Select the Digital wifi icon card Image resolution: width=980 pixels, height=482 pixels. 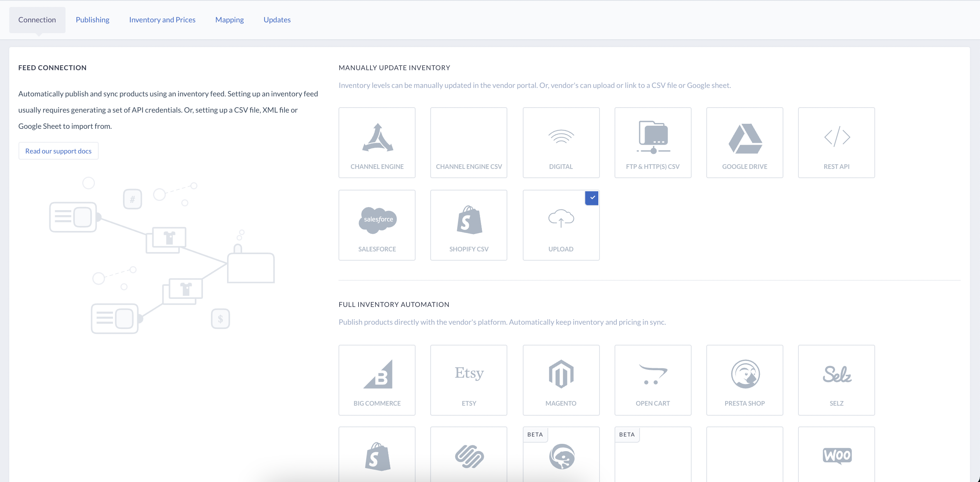pyautogui.click(x=561, y=142)
